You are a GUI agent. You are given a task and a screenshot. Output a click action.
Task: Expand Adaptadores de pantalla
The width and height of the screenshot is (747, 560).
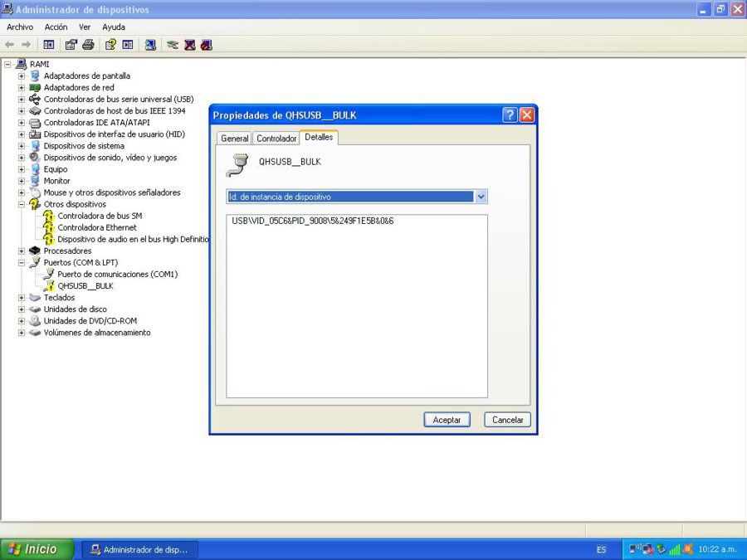pos(22,75)
